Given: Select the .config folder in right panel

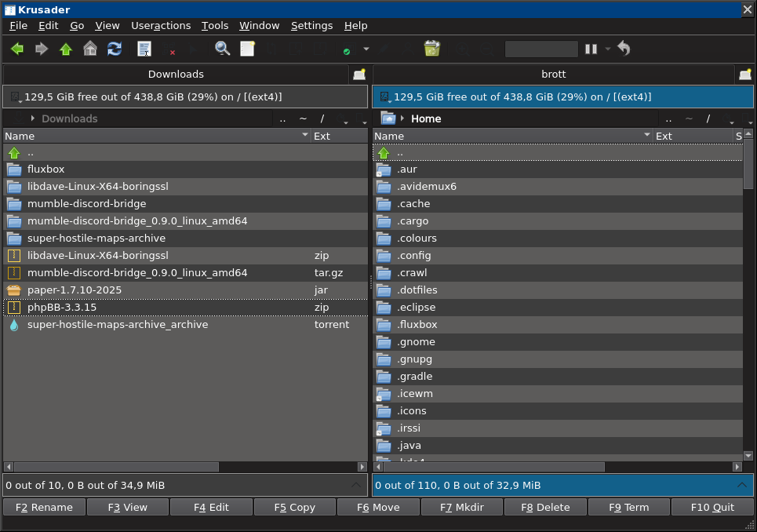Looking at the screenshot, I should point(558,255).
